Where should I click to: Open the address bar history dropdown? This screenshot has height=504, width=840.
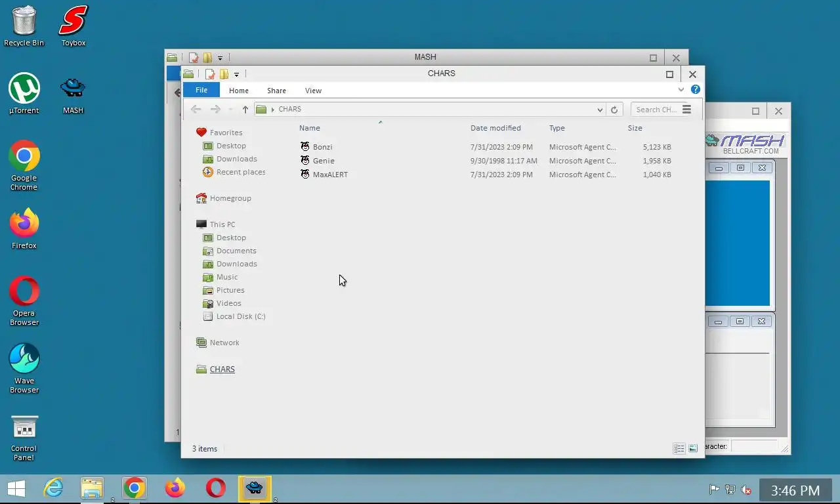(600, 110)
